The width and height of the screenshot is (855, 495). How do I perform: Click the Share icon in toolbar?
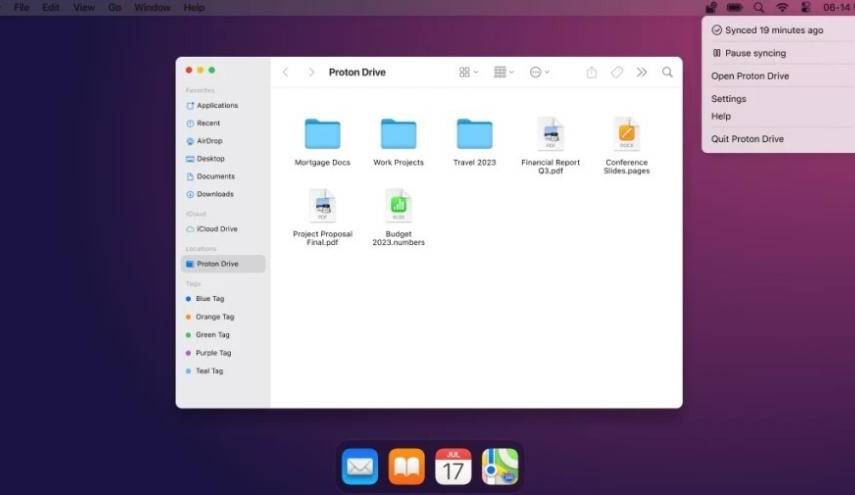point(591,72)
